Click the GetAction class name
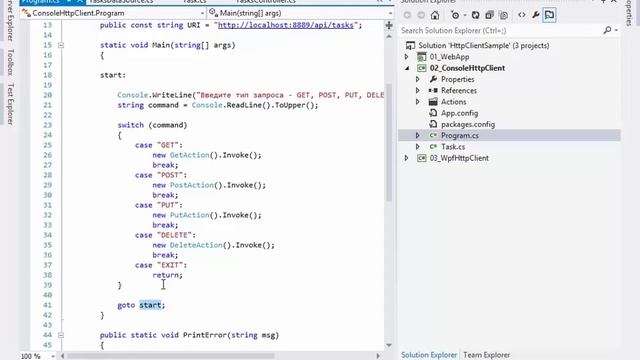This screenshot has width=640, height=360. [189, 155]
